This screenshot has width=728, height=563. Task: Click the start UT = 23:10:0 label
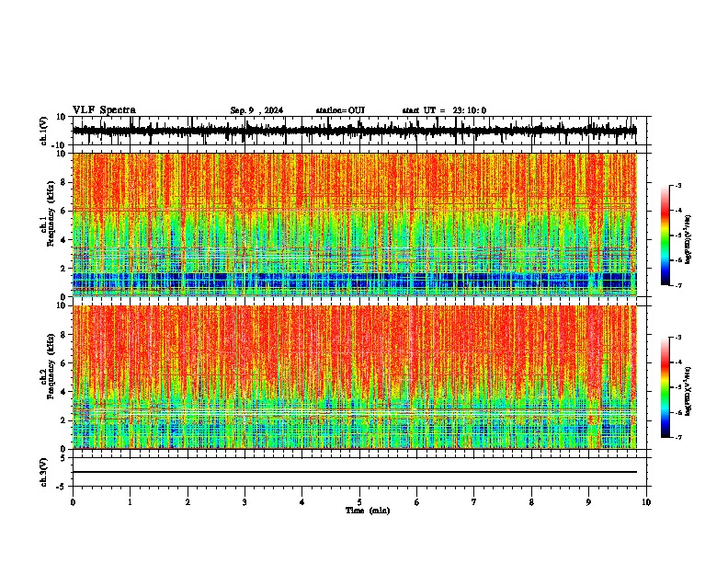click(x=444, y=110)
